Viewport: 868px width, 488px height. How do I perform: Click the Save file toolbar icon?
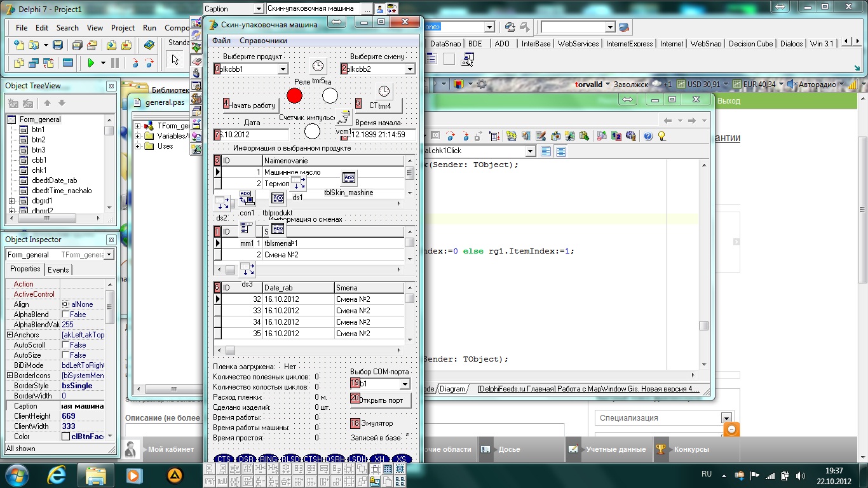58,45
